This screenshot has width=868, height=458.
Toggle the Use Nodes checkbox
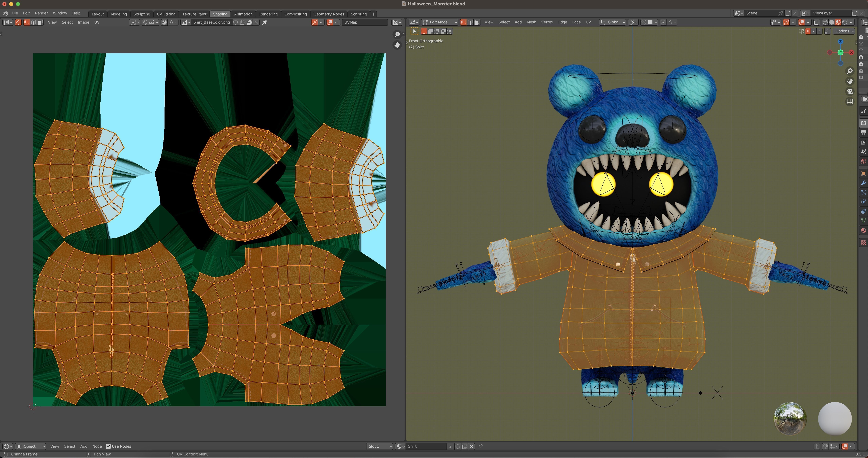[x=108, y=446]
